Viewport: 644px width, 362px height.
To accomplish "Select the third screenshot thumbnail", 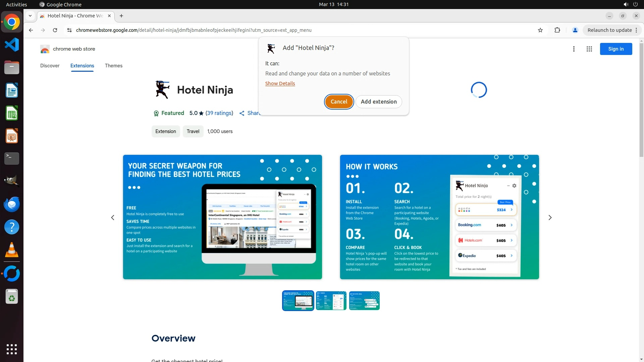I will 364,301.
